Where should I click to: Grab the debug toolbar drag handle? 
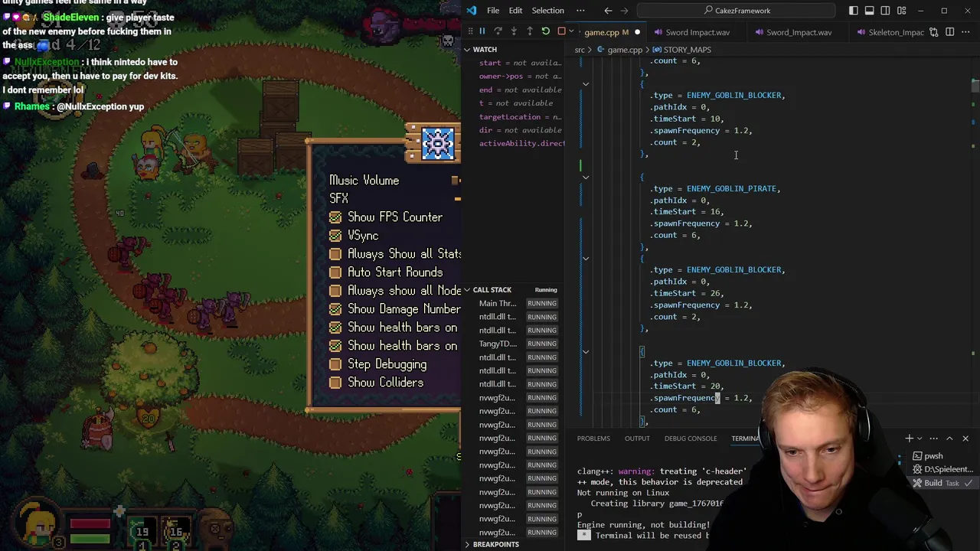coord(470,31)
